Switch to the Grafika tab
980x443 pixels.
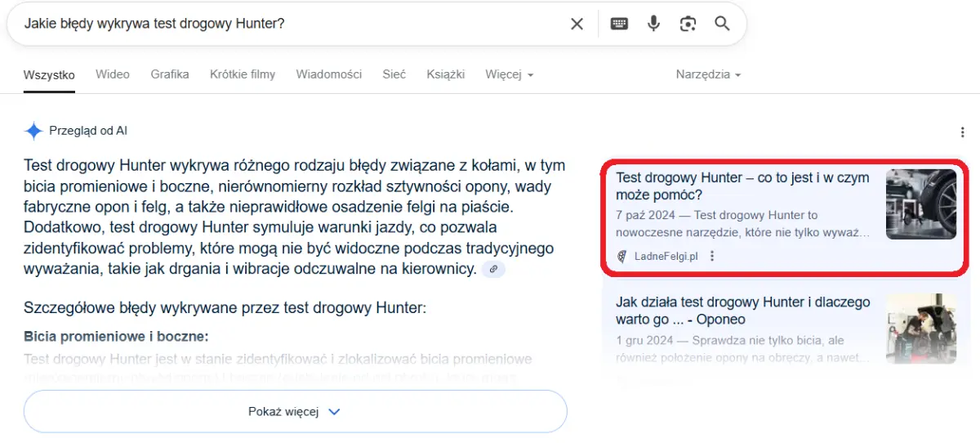(170, 74)
